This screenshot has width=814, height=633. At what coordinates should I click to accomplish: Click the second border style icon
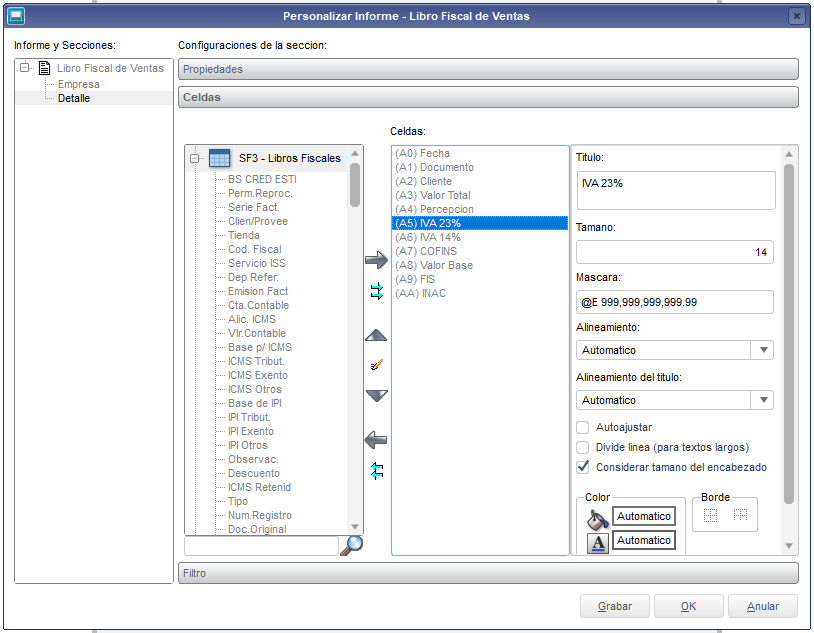[740, 515]
